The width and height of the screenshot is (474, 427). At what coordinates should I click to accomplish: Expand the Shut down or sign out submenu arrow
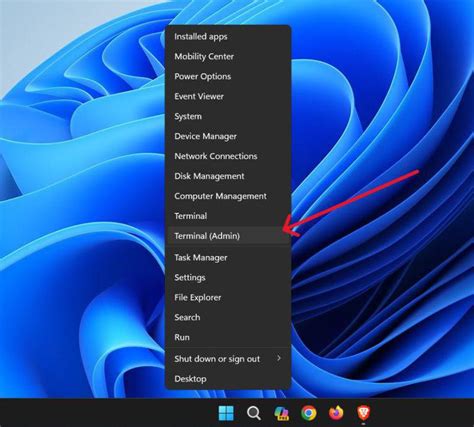[x=279, y=358]
